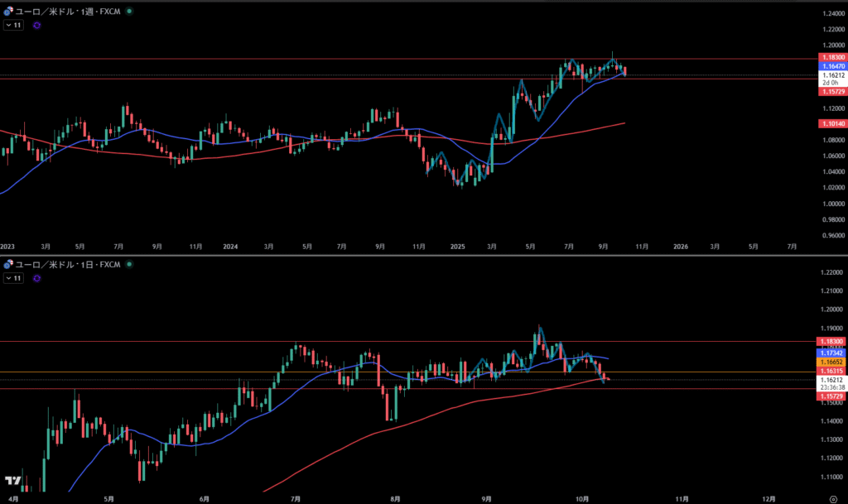Click the red 1.15729 price label on daily chart

coord(831,396)
